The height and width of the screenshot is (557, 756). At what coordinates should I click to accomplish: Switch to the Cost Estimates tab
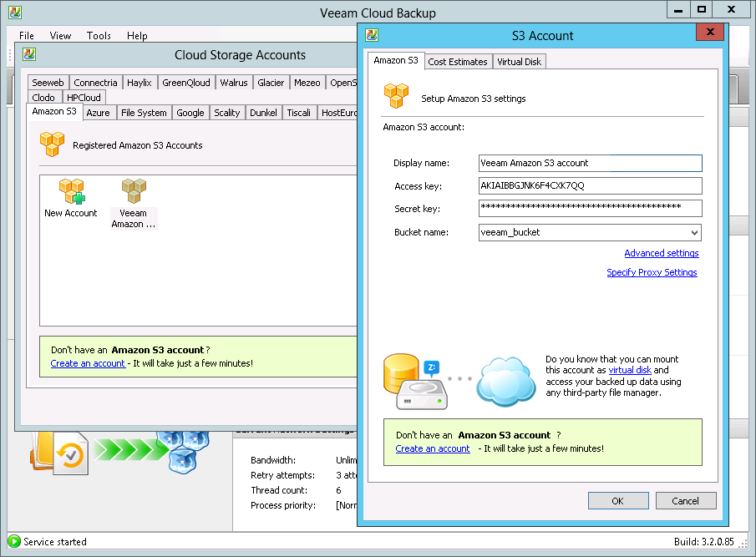(458, 62)
